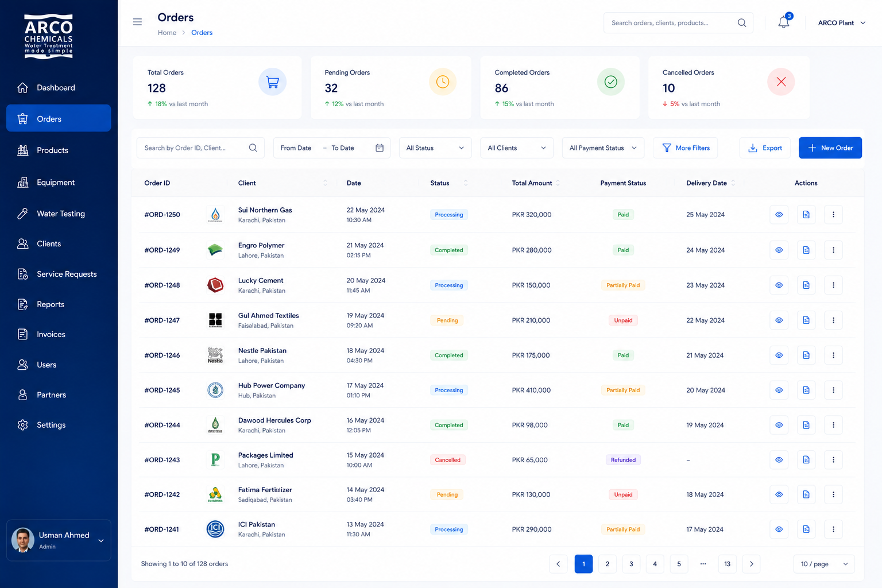This screenshot has height=588, width=882.
Task: View order #ORD-1246 details eye icon
Action: 779,355
